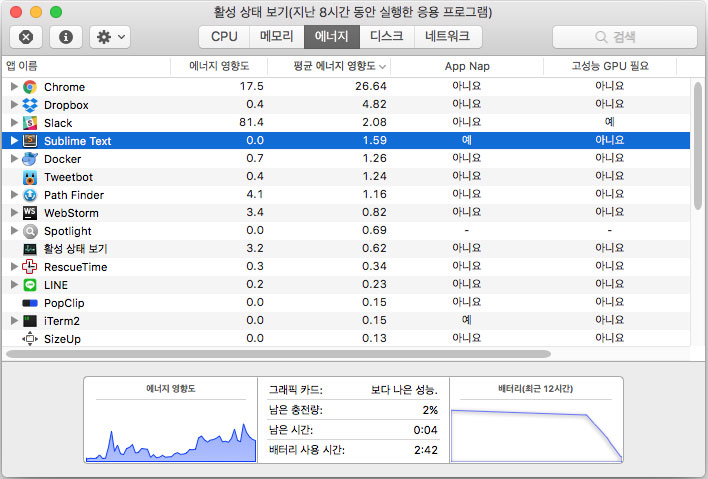This screenshot has height=479, width=708.
Task: Click Path Finder's 4.1 energy impact value
Action: (255, 194)
